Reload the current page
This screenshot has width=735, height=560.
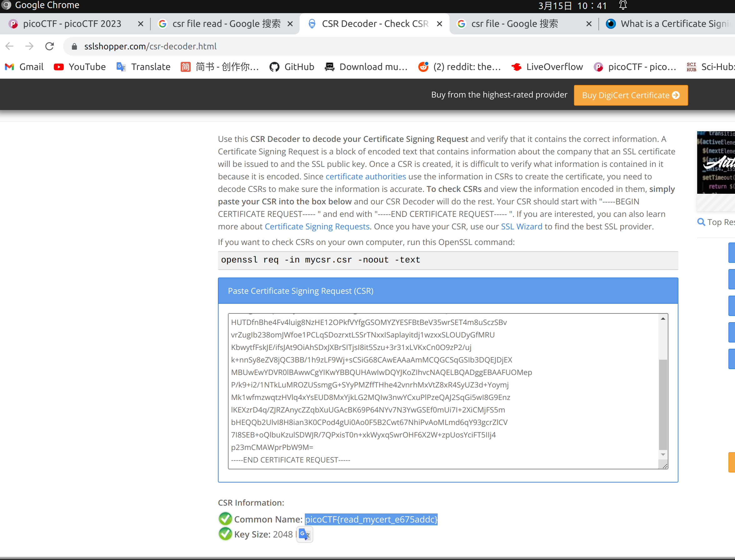(x=50, y=46)
